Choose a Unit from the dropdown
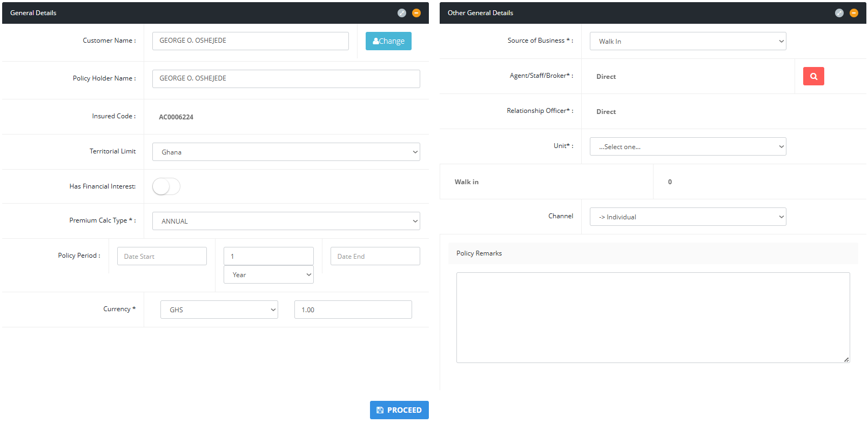868x423 pixels. 688,146
